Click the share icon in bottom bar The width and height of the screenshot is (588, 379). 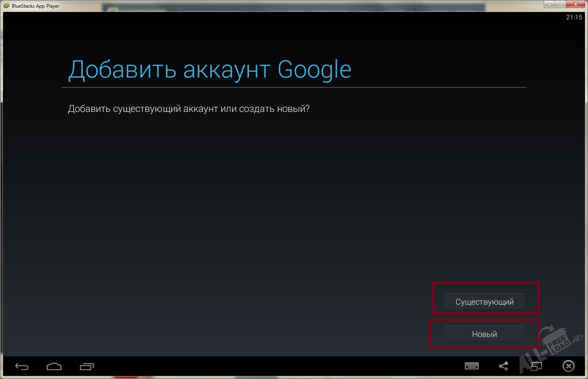click(x=503, y=366)
